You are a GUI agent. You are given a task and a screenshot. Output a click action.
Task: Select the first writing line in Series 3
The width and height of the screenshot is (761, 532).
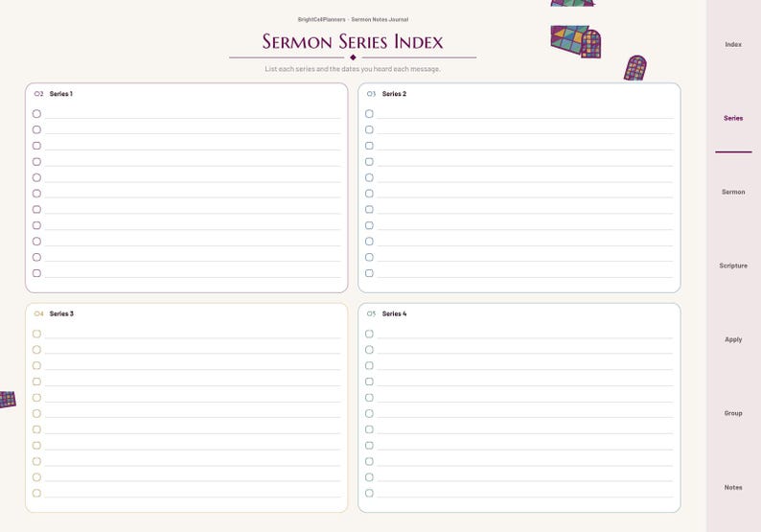click(x=193, y=335)
